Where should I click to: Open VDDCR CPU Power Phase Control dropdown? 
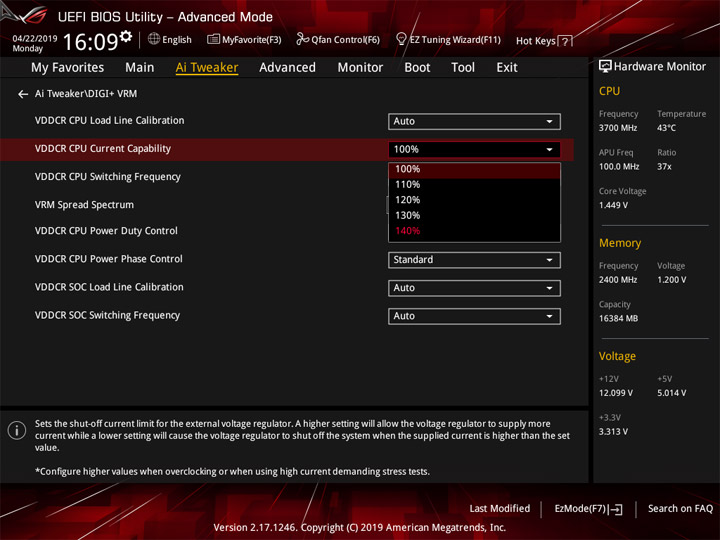[x=474, y=260]
